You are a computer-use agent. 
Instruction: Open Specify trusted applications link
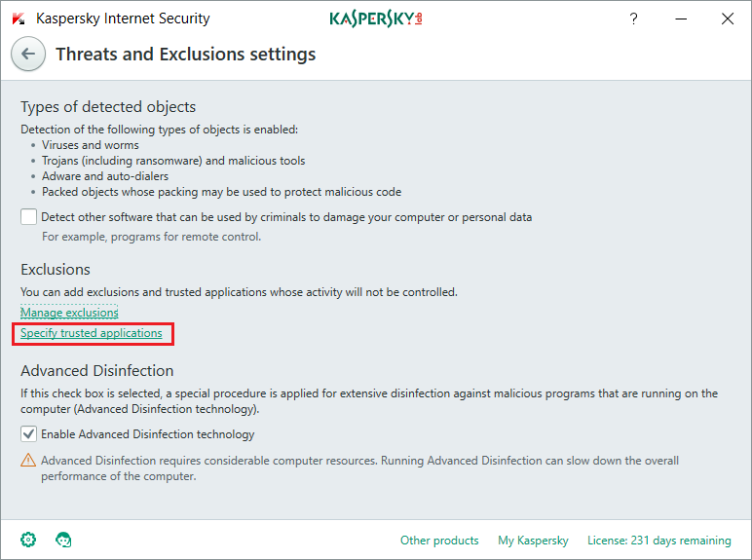point(92,333)
